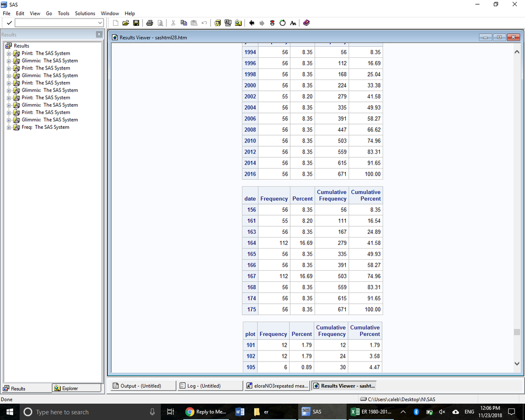
Task: Click the Save icon in toolbar
Action: click(136, 23)
